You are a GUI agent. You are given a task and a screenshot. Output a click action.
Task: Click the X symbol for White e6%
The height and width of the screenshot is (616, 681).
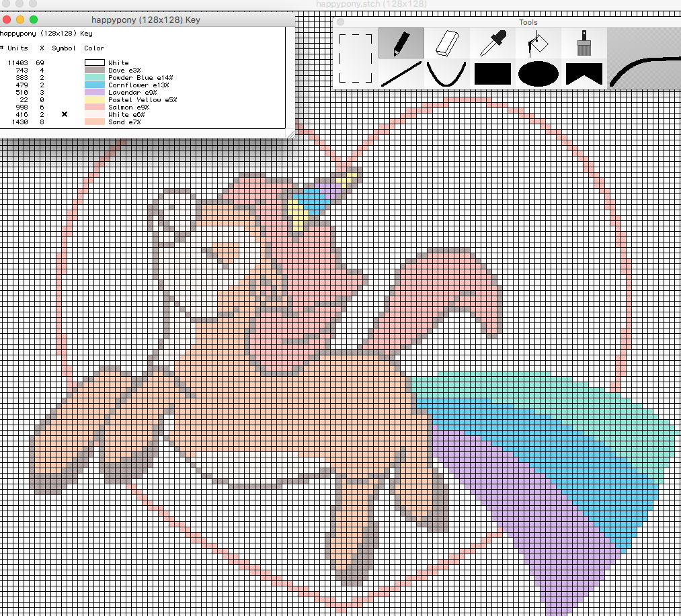pyautogui.click(x=65, y=114)
